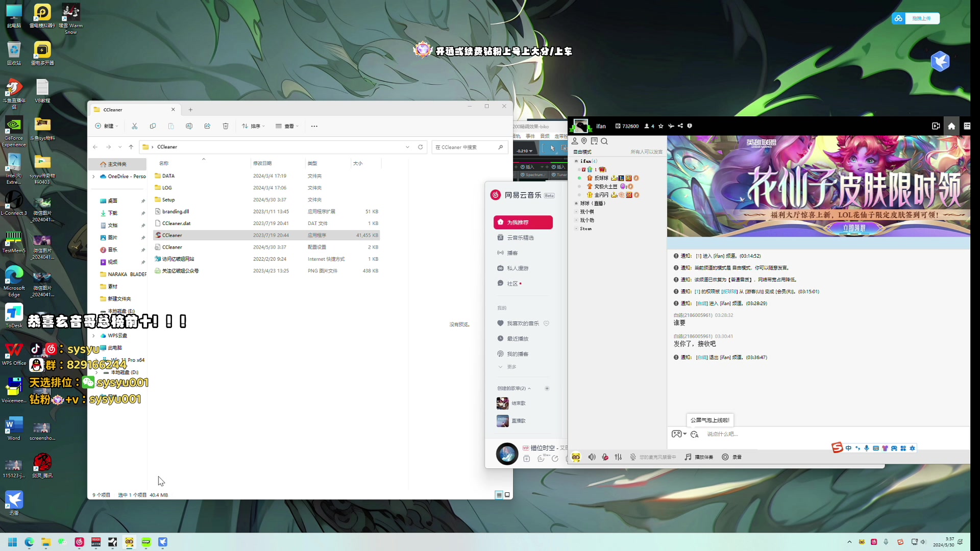Image resolution: width=980 pixels, height=551 pixels.
Task: Open Microsoft Edge from the taskbar
Action: pyautogui.click(x=29, y=542)
